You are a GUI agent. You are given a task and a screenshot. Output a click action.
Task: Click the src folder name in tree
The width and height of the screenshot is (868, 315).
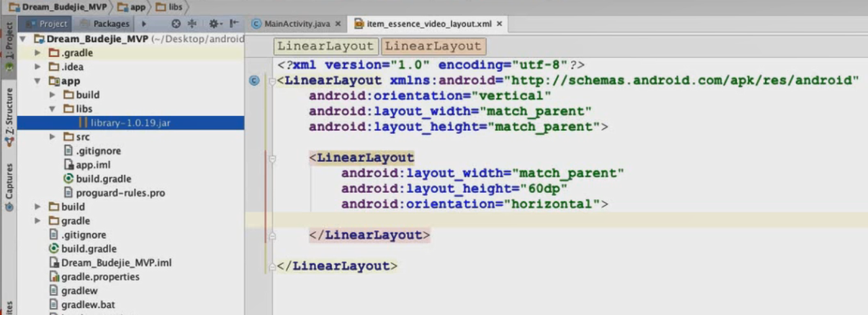82,137
